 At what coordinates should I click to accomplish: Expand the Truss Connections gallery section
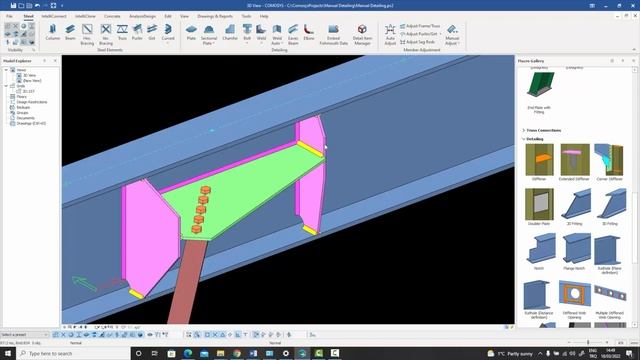coord(524,130)
